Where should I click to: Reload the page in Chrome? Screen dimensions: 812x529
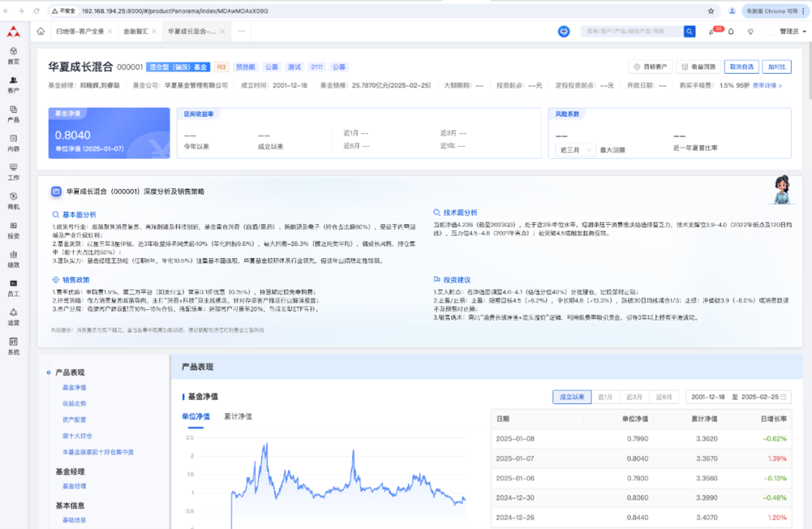coord(36,11)
